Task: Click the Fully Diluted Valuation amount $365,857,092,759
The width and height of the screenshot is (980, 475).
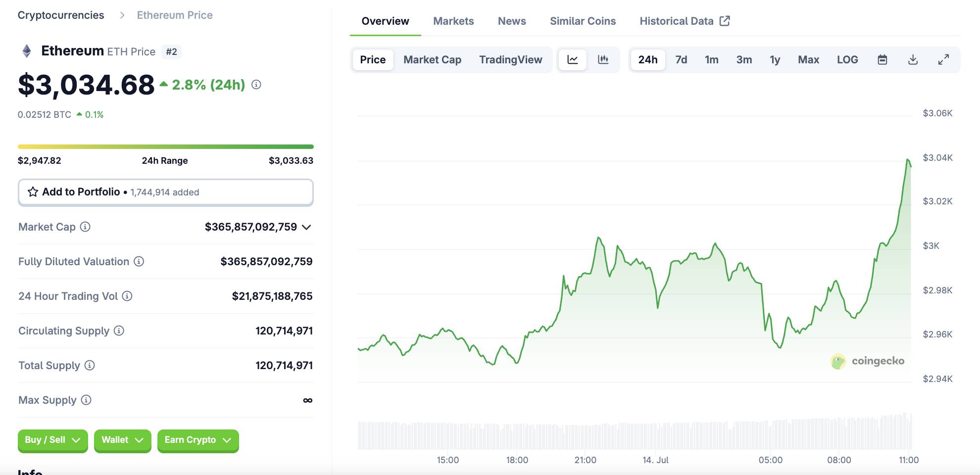Action: (x=266, y=261)
